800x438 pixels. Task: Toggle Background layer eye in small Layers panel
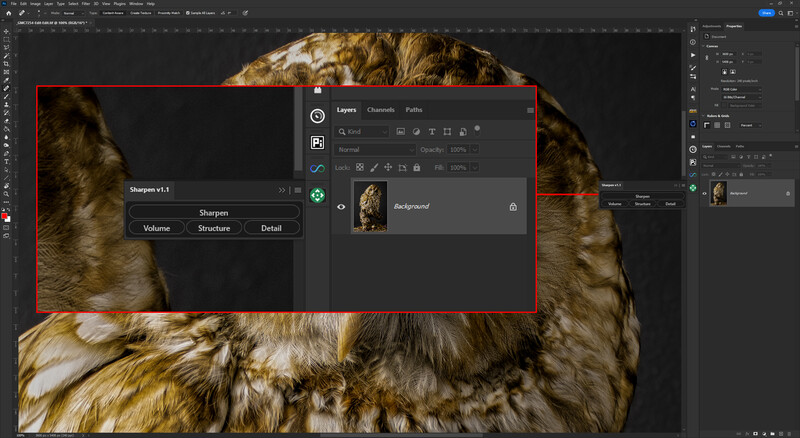pos(705,193)
